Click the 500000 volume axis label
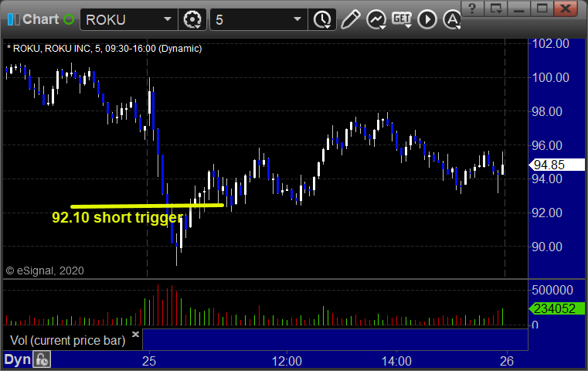This screenshot has width=588, height=371. click(552, 290)
